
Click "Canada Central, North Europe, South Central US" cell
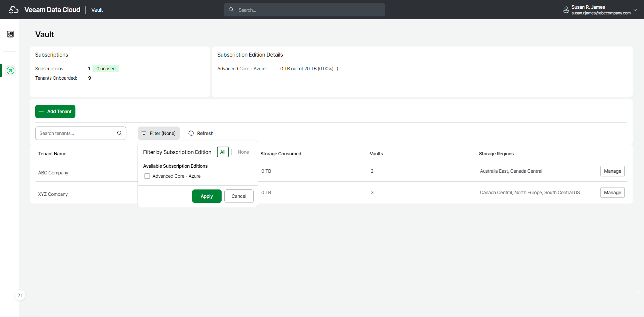coord(530,192)
